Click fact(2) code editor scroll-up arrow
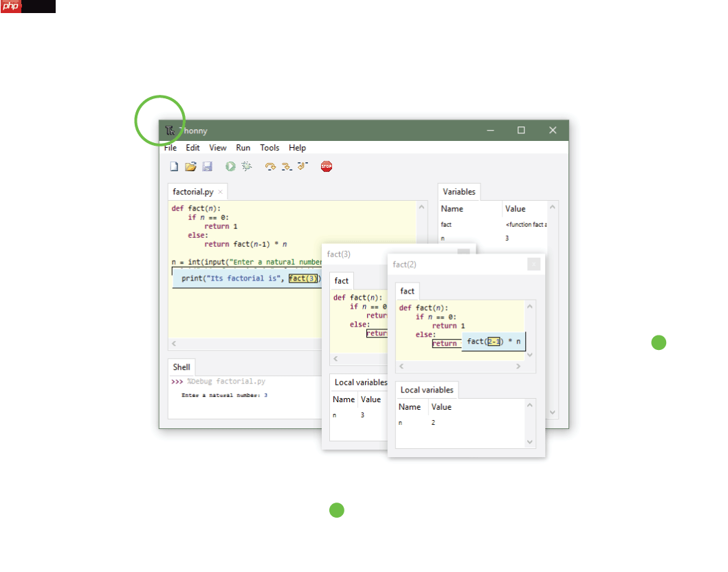Screen dimensions: 728x572 click(530, 307)
